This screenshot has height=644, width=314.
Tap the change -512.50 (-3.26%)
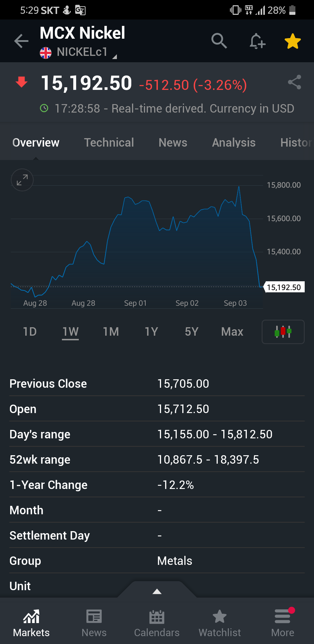click(193, 85)
